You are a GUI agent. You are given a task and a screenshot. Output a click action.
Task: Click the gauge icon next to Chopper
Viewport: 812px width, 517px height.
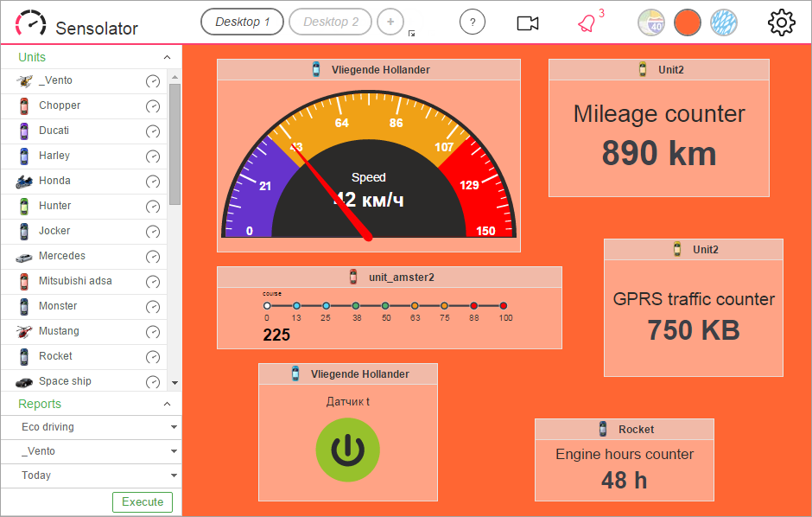tap(153, 106)
